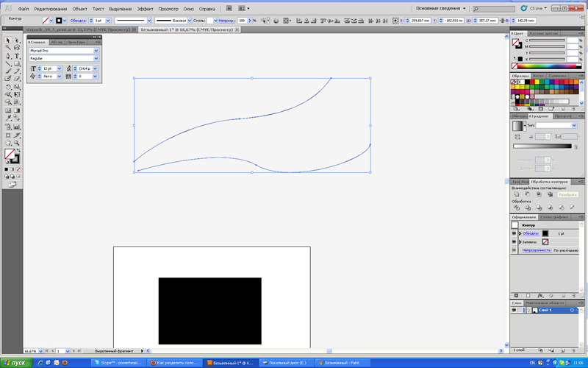The image size is (588, 368).
Task: Swap fill and stroke colors in toolbox
Action: 18,151
